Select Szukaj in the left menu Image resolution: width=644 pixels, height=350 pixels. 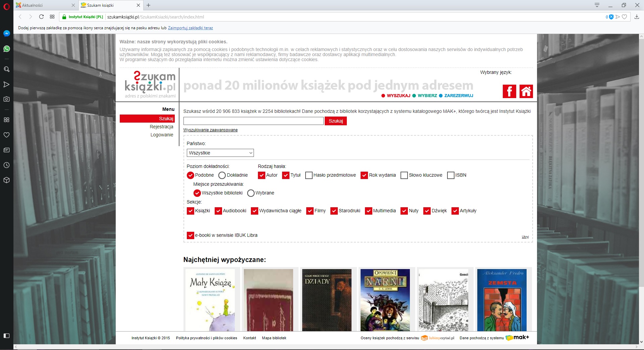147,119
